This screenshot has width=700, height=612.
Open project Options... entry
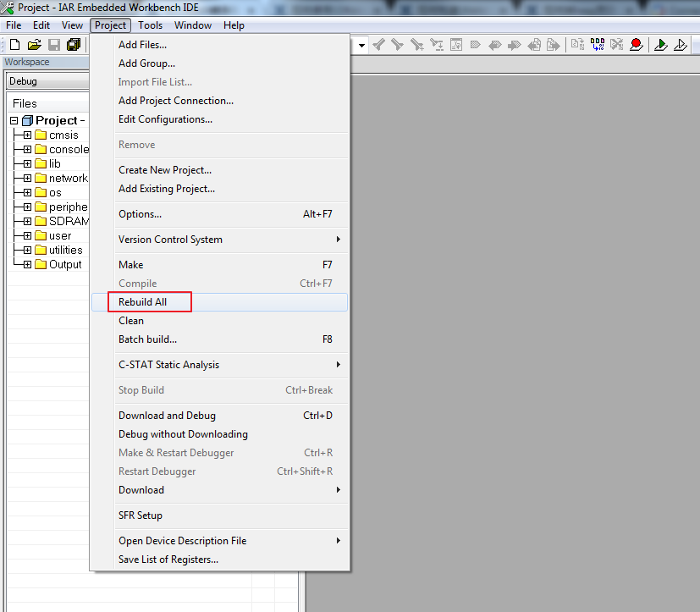tap(219, 214)
